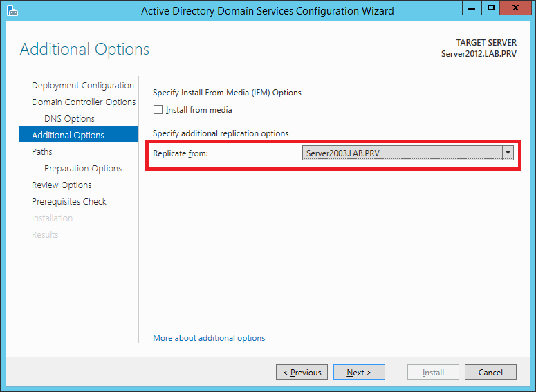Open the Paths step
536x392 pixels.
pyautogui.click(x=42, y=151)
